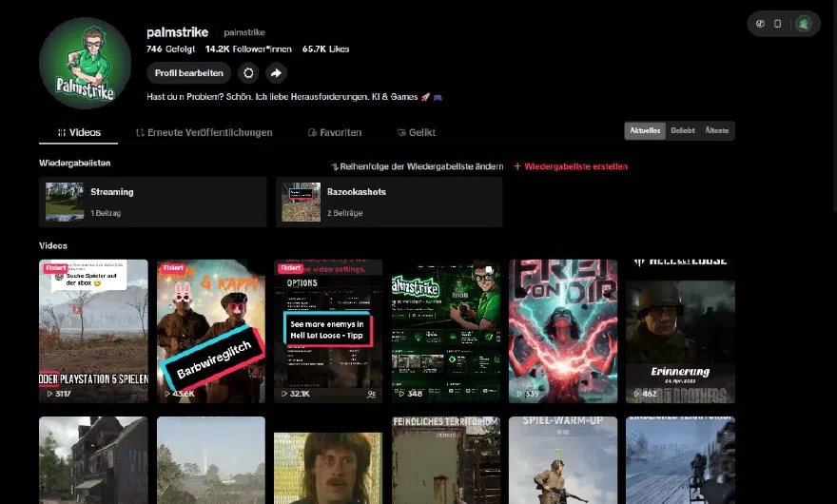Switch to Erneute Veröffentlichungen tab
Image resolution: width=837 pixels, height=504 pixels.
coord(204,132)
